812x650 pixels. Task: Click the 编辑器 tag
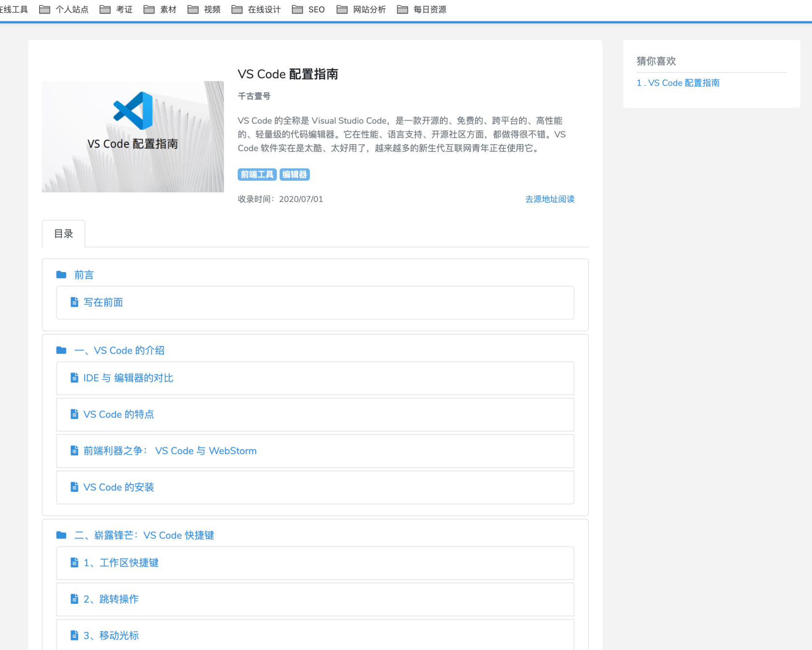(295, 174)
